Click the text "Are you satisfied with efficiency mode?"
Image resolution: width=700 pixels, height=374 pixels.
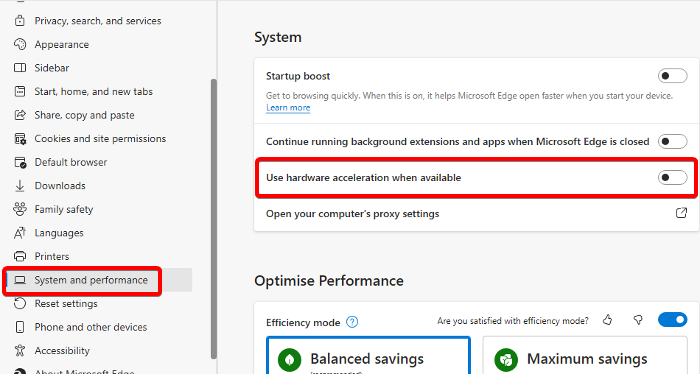click(x=513, y=321)
